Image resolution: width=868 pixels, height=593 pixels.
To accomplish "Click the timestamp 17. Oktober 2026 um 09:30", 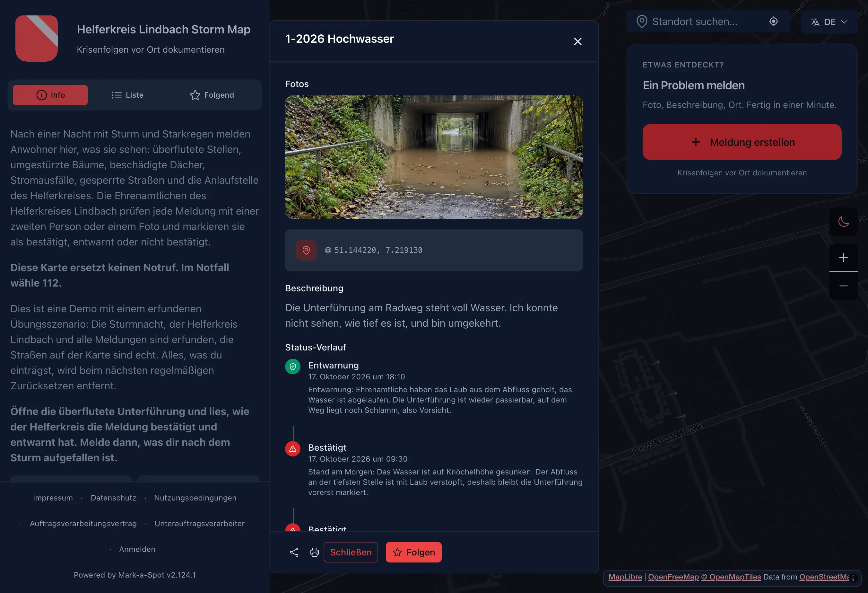I will (358, 459).
